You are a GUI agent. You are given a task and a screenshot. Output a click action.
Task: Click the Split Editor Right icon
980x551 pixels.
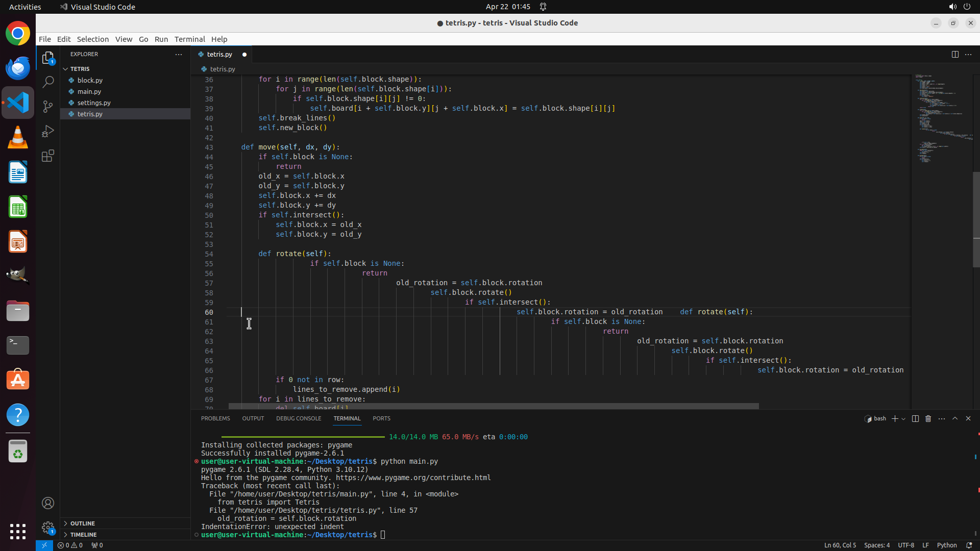pos(955,54)
